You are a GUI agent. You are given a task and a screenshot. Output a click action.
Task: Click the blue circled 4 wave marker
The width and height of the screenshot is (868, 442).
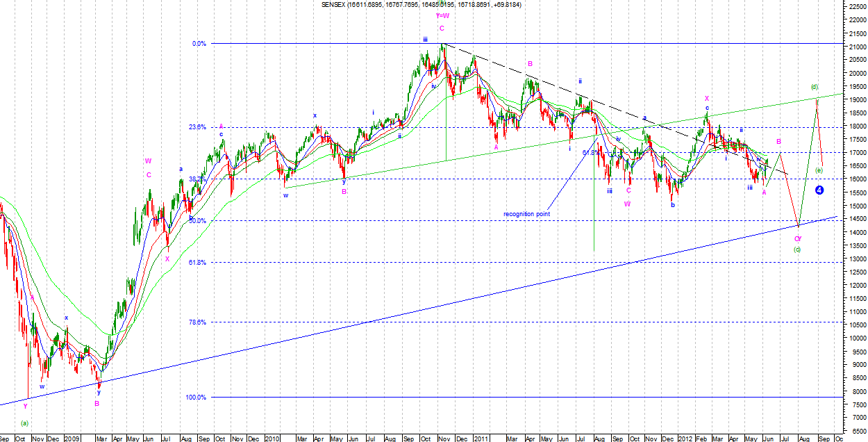(x=819, y=190)
